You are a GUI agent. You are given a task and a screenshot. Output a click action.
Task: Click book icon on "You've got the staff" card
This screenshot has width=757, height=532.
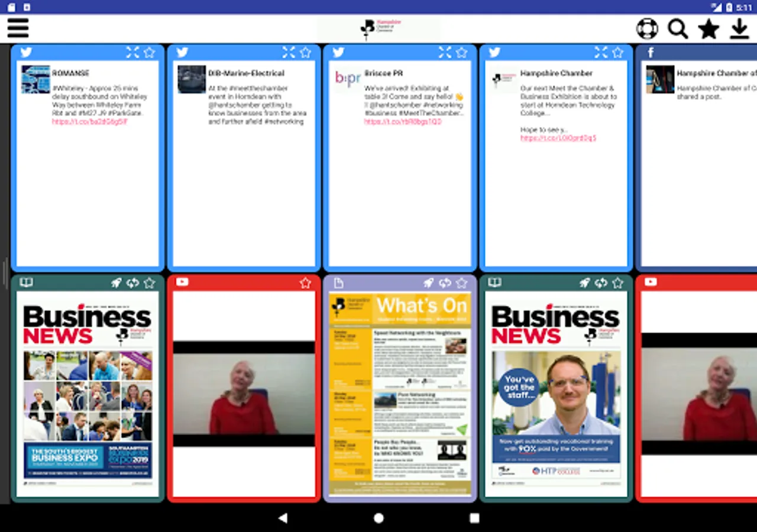click(x=494, y=282)
